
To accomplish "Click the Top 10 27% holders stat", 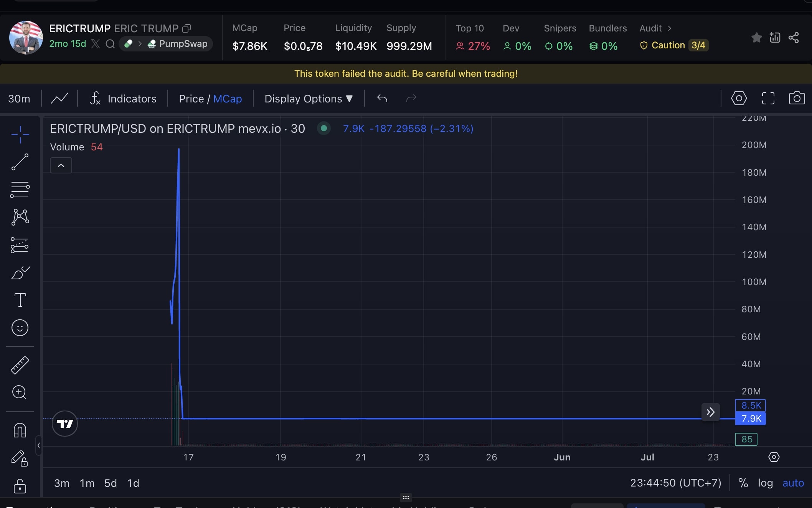I will click(x=472, y=37).
